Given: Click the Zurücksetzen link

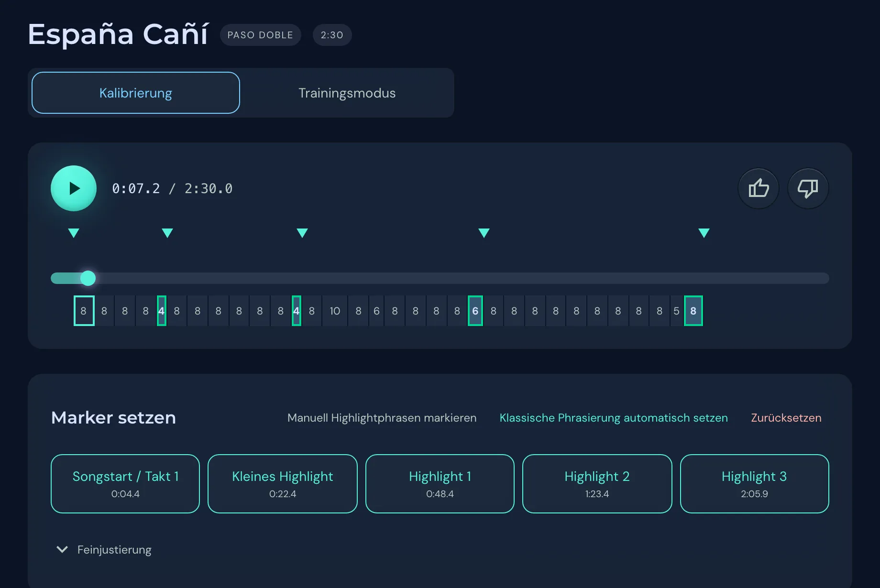Looking at the screenshot, I should pyautogui.click(x=786, y=418).
